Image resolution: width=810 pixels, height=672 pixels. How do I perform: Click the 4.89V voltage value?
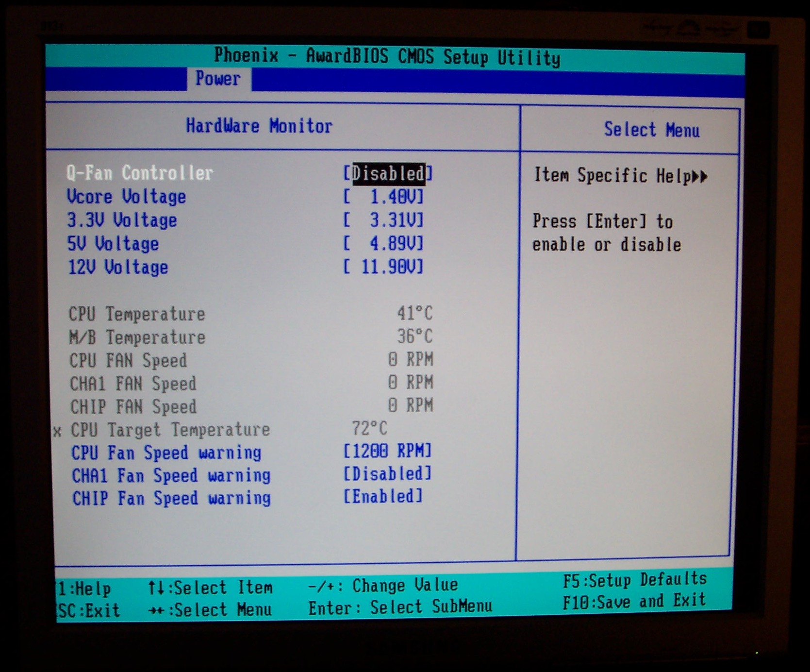[x=383, y=243]
